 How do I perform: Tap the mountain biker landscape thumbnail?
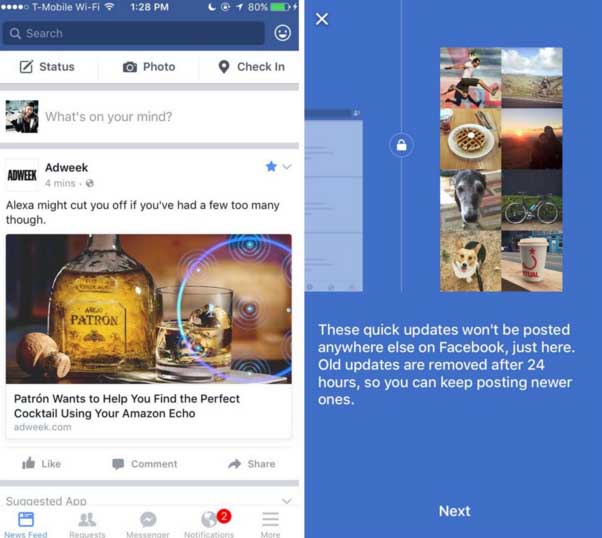[x=532, y=78]
